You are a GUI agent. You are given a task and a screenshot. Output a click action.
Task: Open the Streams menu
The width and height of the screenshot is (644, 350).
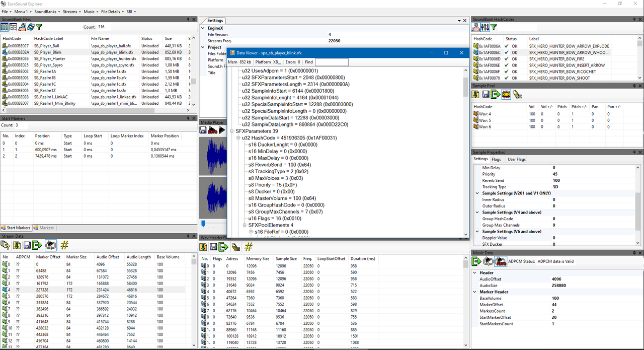click(71, 11)
